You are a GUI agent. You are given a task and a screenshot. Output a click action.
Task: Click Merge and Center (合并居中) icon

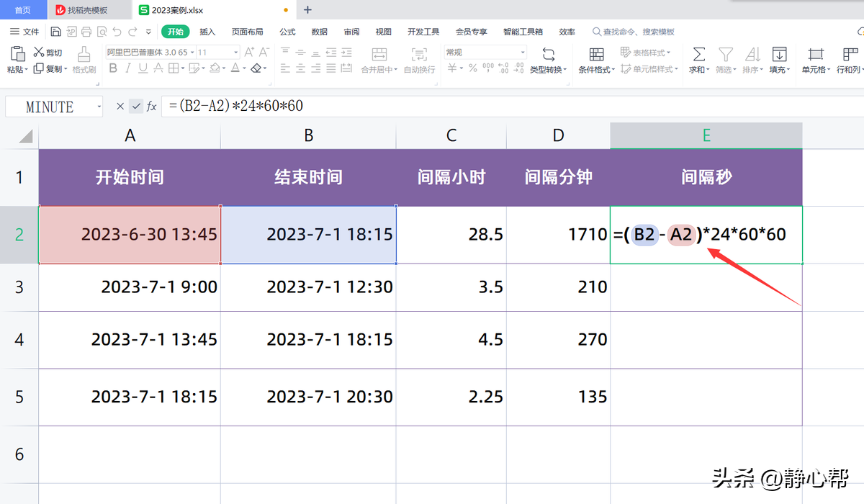point(380,55)
